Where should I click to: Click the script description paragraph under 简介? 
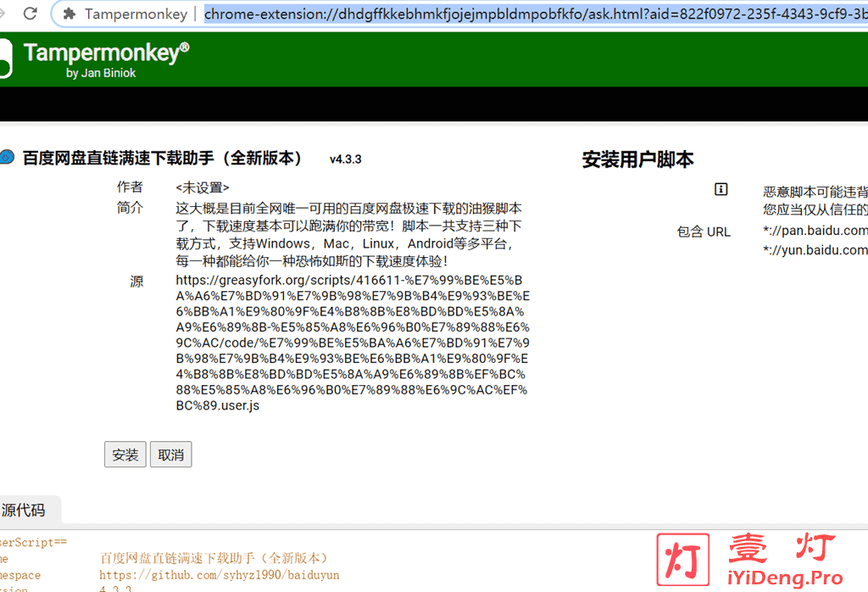pyautogui.click(x=348, y=234)
